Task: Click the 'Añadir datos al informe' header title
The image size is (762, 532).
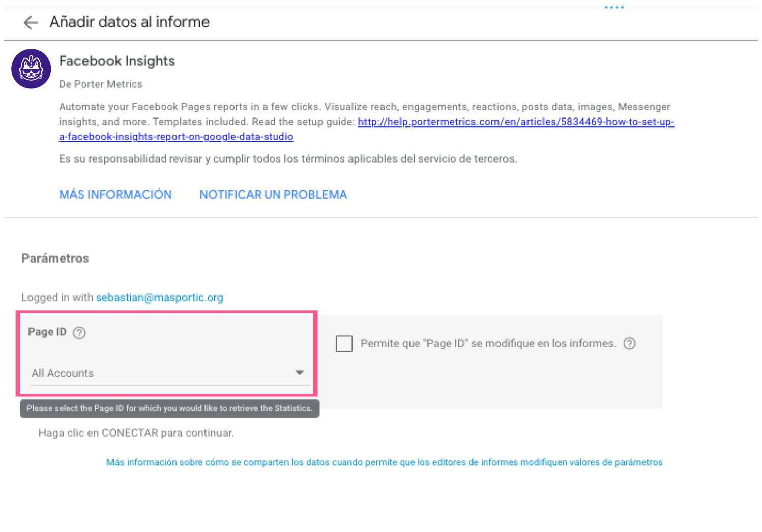Action: 130,22
